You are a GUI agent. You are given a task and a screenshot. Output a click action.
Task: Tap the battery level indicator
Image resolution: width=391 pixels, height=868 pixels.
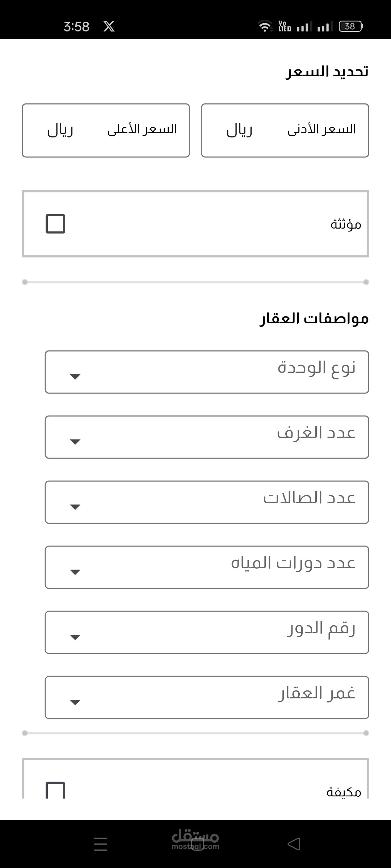[x=350, y=26]
